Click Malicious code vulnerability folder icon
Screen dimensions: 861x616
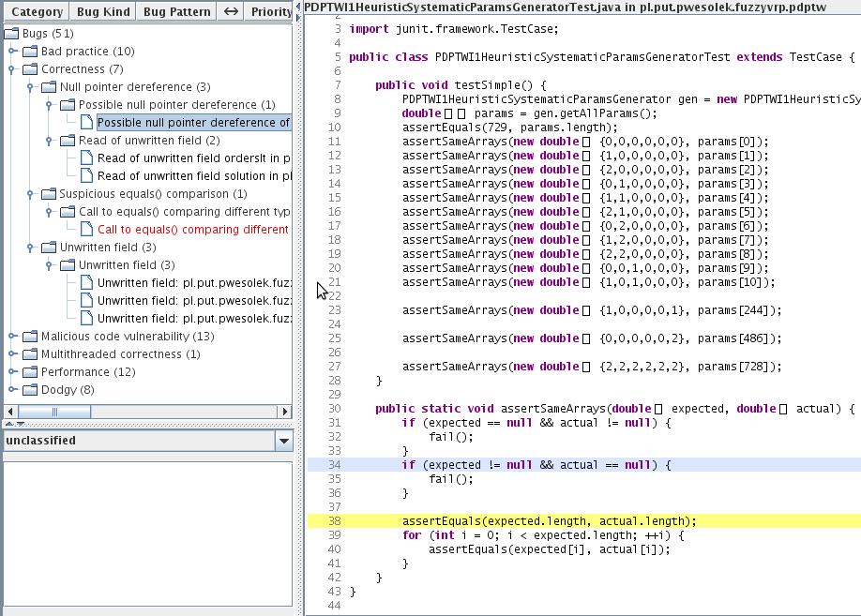pyautogui.click(x=30, y=336)
